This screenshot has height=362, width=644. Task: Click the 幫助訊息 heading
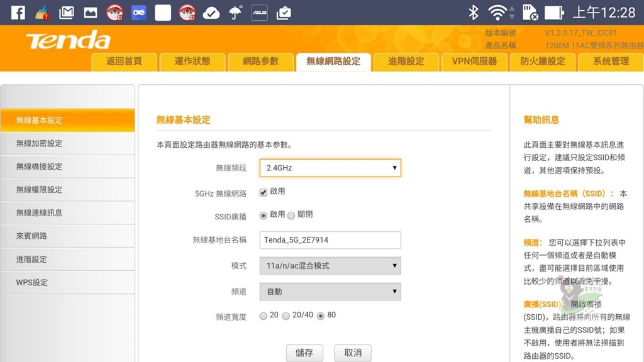coord(541,120)
